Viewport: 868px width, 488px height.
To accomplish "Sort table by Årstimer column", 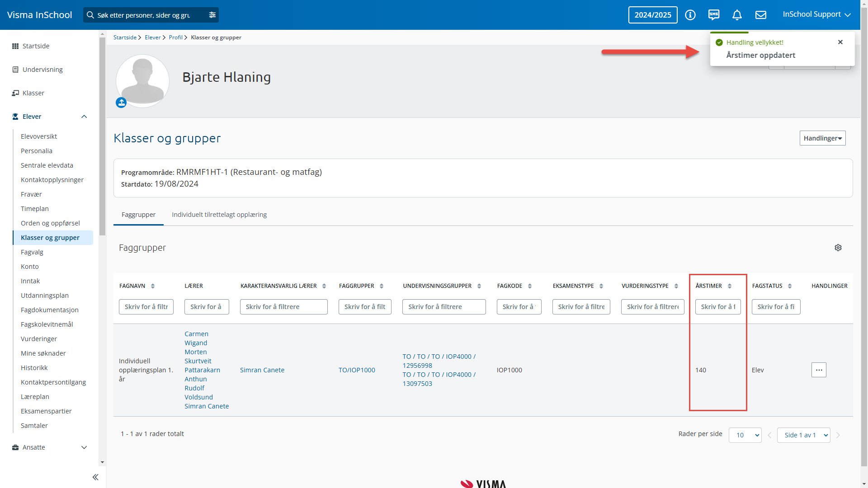I will click(729, 286).
